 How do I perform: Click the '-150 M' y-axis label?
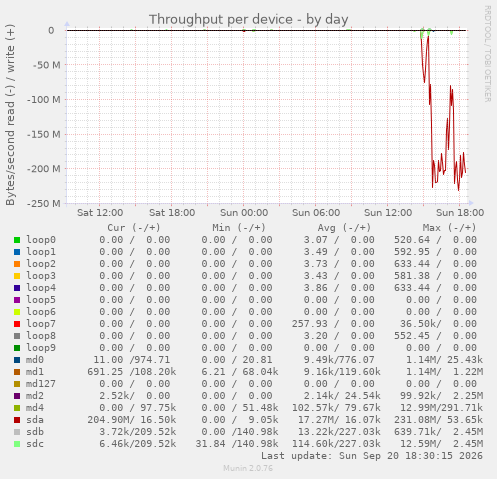coord(44,134)
